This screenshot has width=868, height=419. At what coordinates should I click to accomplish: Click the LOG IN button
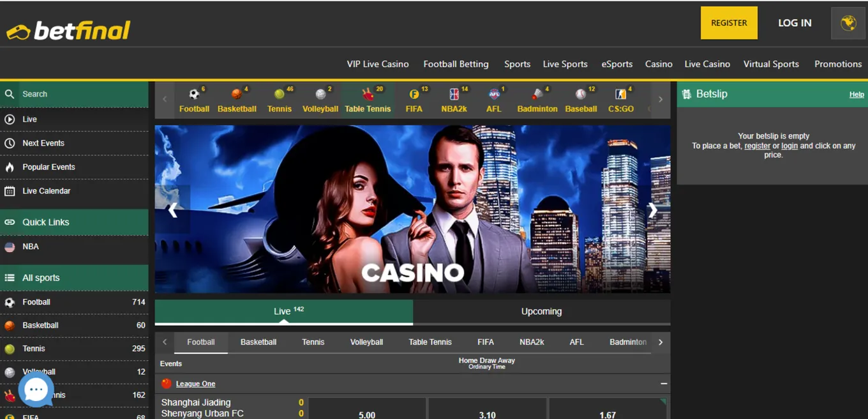(795, 23)
